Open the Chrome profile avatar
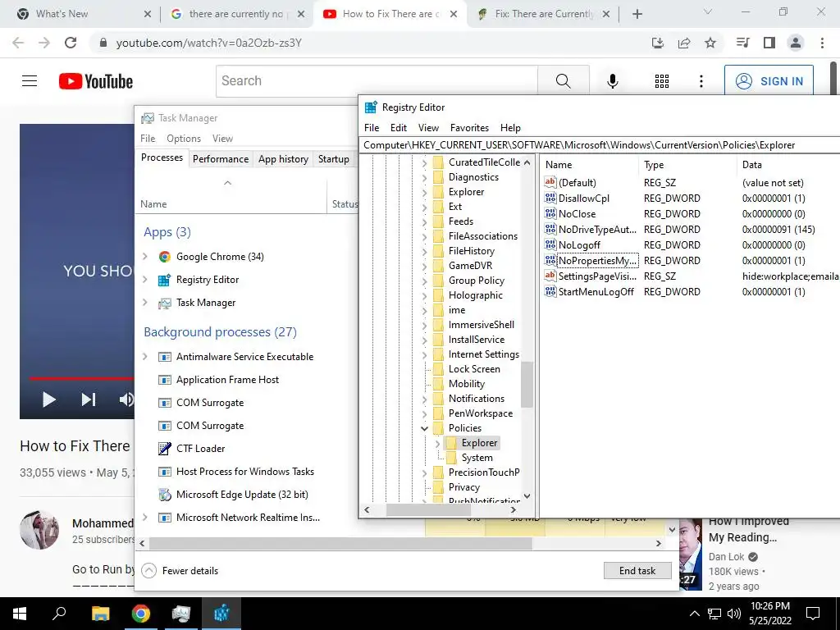This screenshot has width=840, height=630. tap(796, 43)
